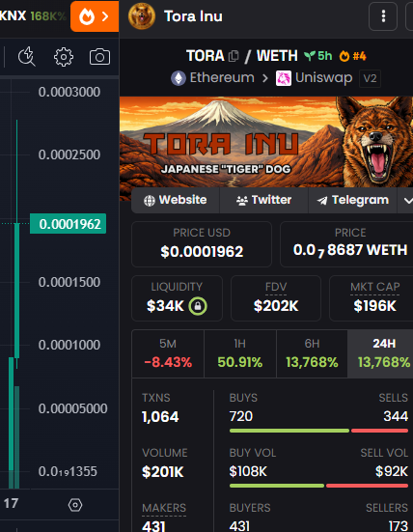Click the TORA base token symbol
Image resolution: width=413 pixels, height=532 pixels.
(x=206, y=56)
